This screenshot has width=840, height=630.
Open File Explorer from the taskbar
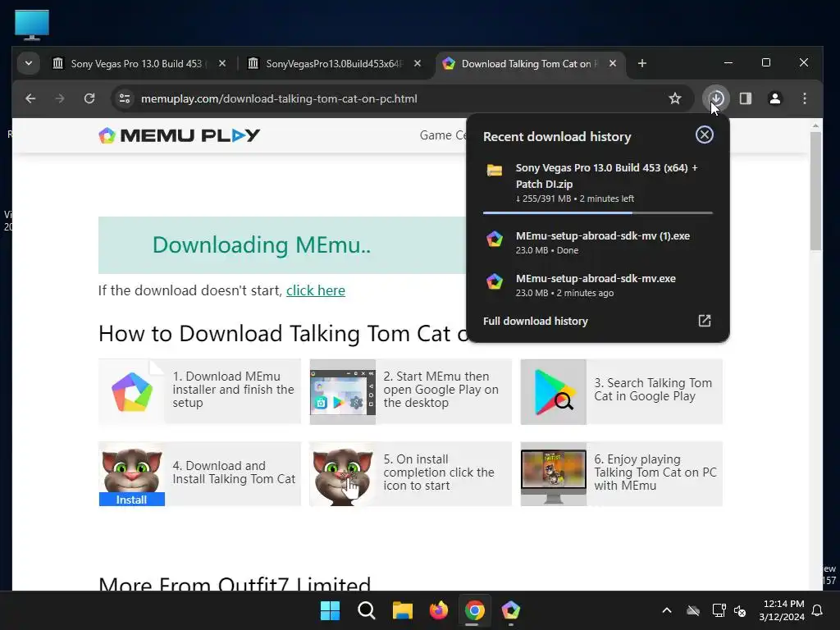(x=402, y=610)
